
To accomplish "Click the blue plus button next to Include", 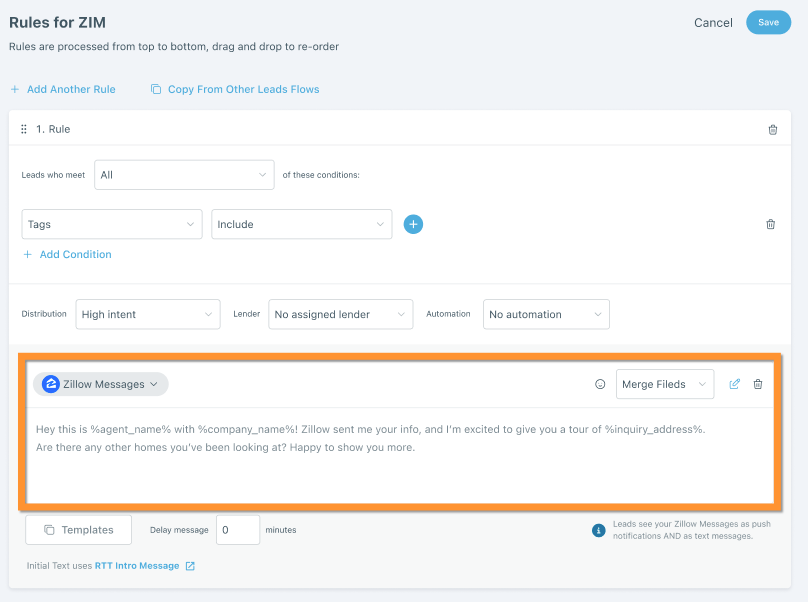I will (x=413, y=224).
